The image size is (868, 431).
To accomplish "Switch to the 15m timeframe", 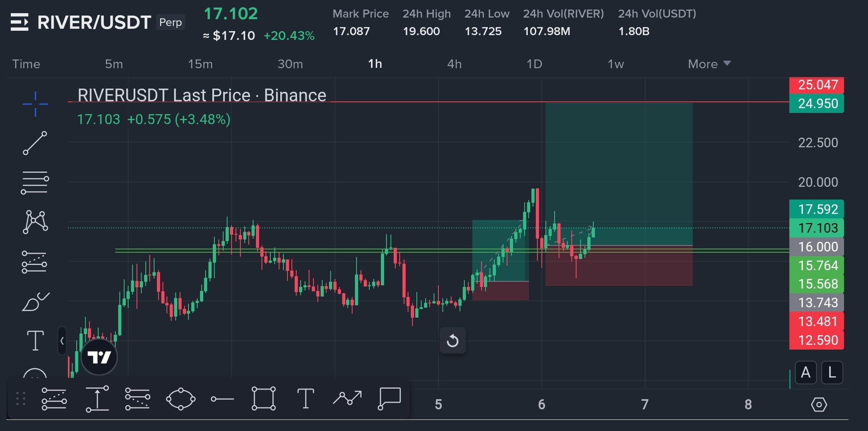I will [x=200, y=64].
